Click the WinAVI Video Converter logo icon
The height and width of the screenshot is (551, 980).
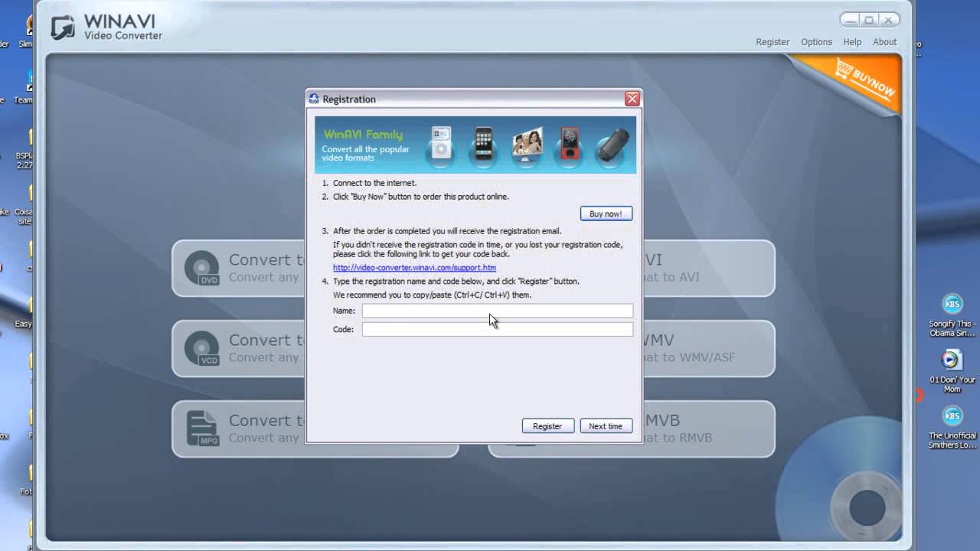tap(64, 26)
